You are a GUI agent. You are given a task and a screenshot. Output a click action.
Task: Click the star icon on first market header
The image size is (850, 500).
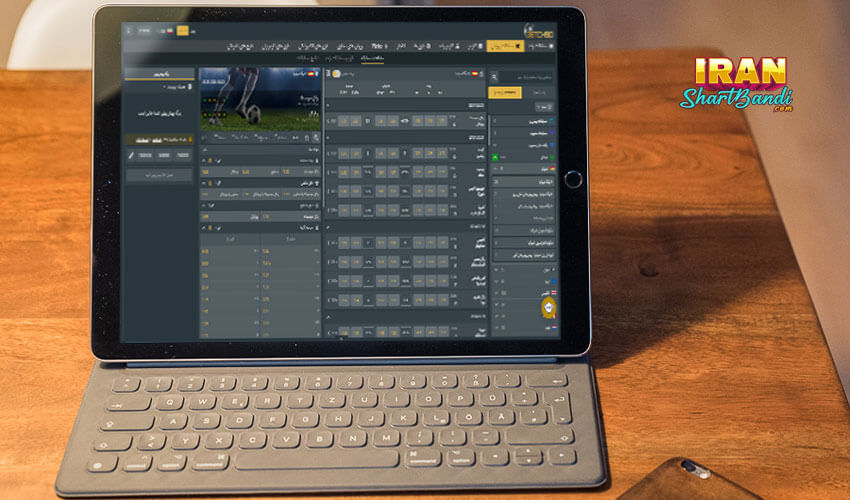click(211, 161)
